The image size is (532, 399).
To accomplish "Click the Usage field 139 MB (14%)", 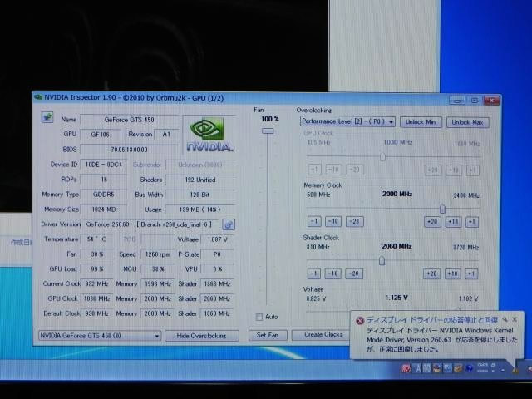I will [x=200, y=209].
